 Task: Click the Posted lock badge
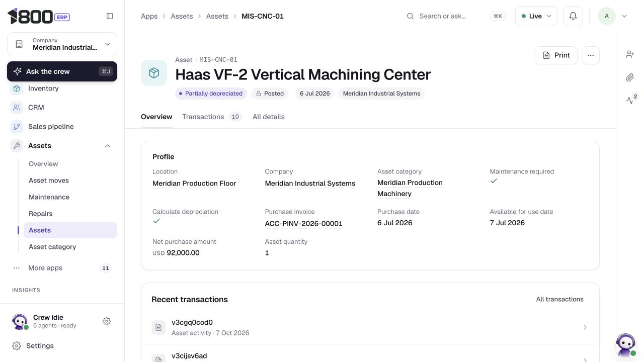[x=270, y=94]
